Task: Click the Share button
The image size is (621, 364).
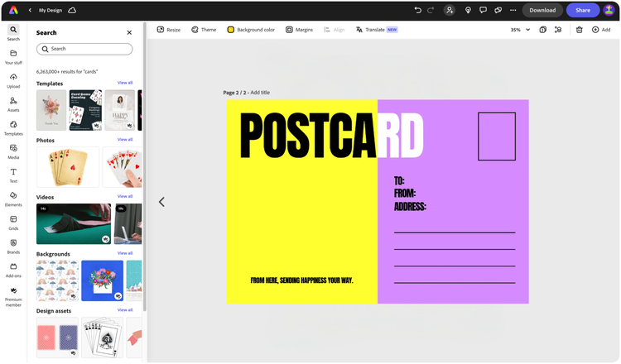Action: [583, 10]
